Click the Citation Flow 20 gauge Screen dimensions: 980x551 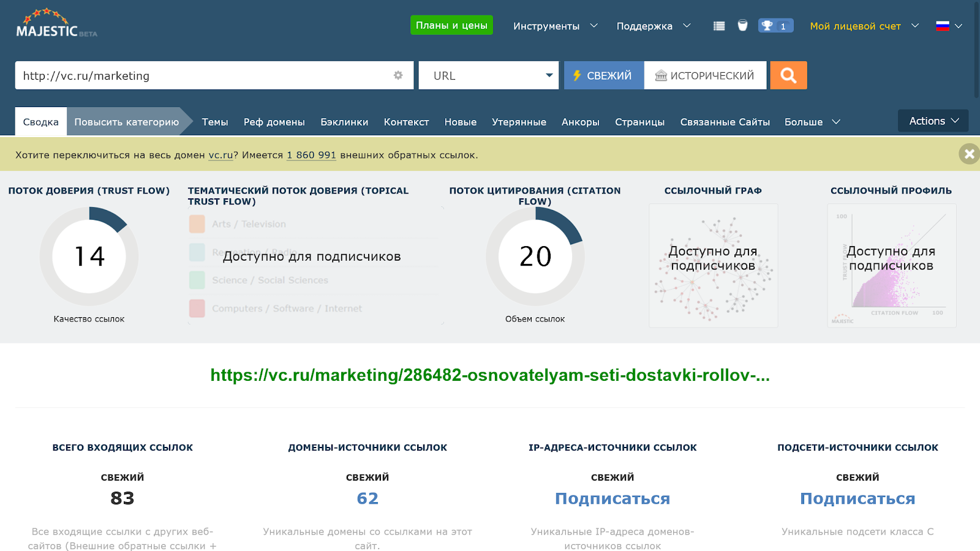[535, 256]
